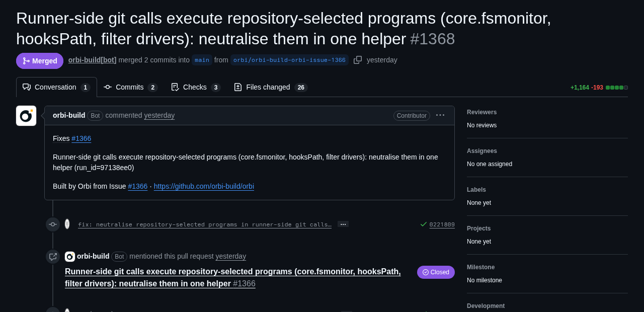This screenshot has height=312, width=644.
Task: Open the referenced issue title link #1366
Action: click(x=233, y=278)
